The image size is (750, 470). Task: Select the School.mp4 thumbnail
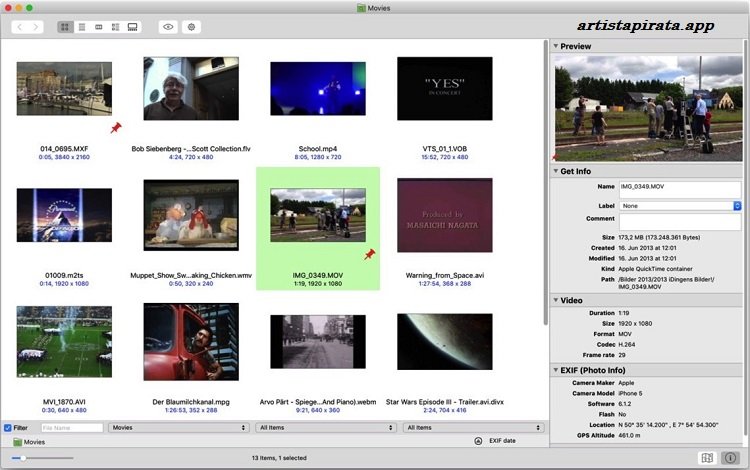316,88
